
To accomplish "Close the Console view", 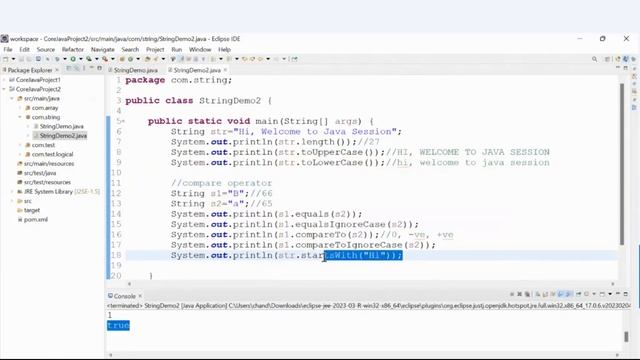I will pos(140,296).
